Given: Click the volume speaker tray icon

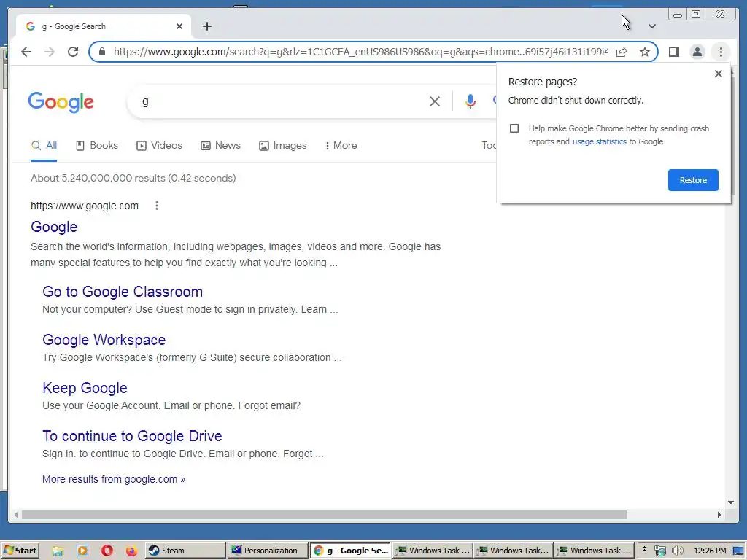Looking at the screenshot, I should 677,551.
